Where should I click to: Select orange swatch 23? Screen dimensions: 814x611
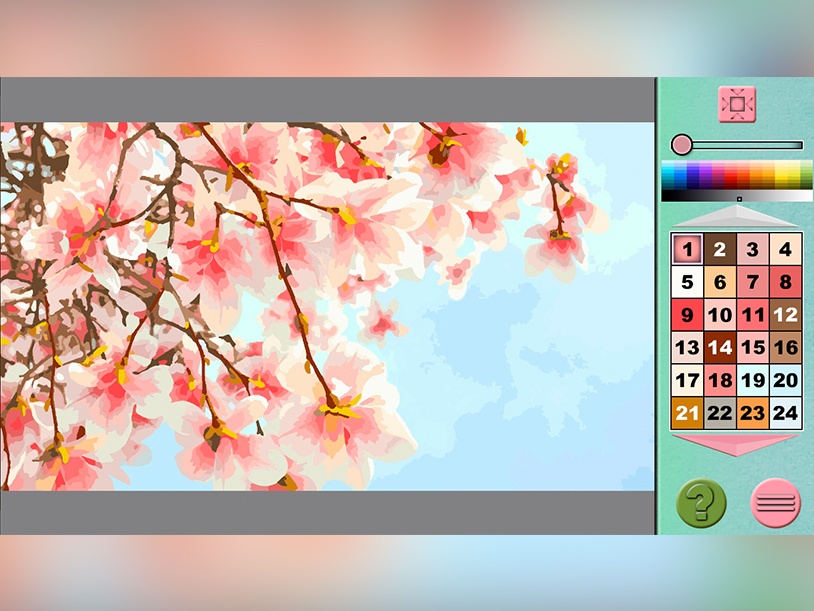pyautogui.click(x=752, y=413)
